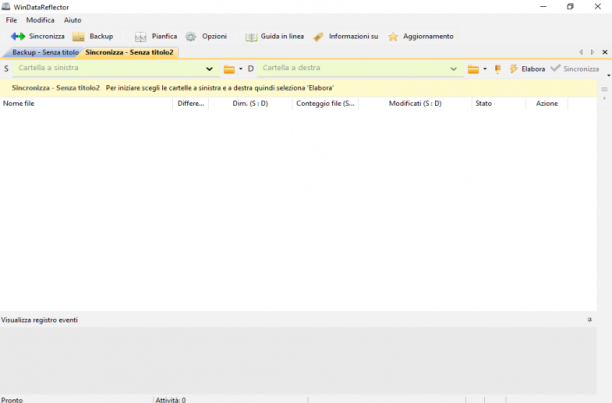The image size is (612, 403).
Task: Click the Informazioni su icon
Action: tap(318, 37)
